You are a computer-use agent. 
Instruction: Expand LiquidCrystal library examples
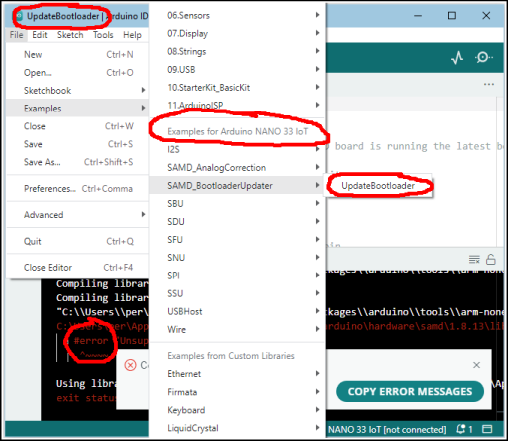(237, 428)
